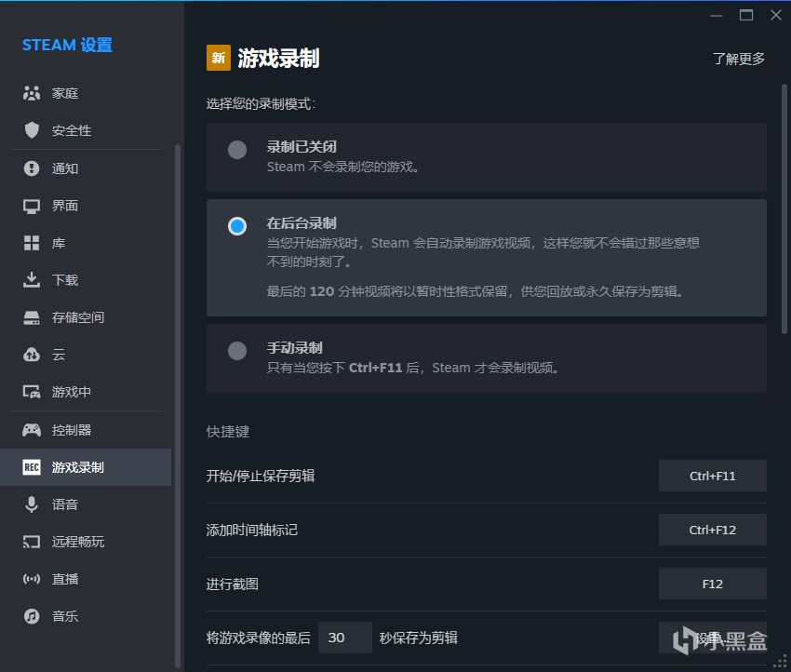Go to the 下载 settings tab
Screen dimensions: 791x672
[x=86, y=280]
